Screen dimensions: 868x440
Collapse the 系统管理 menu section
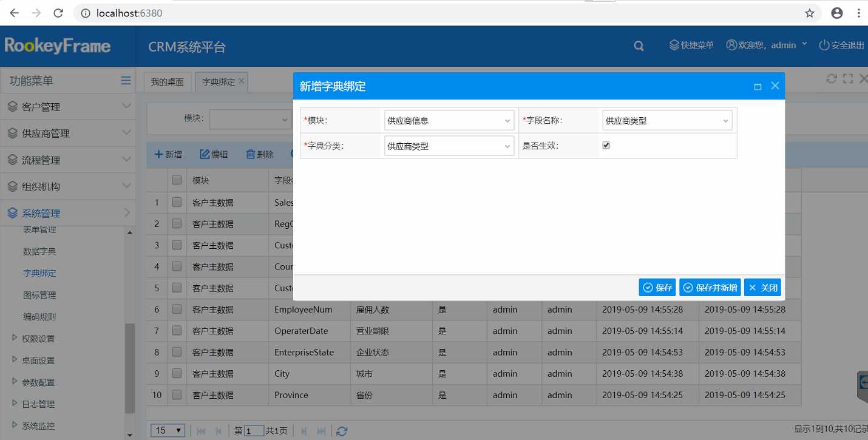click(x=67, y=213)
